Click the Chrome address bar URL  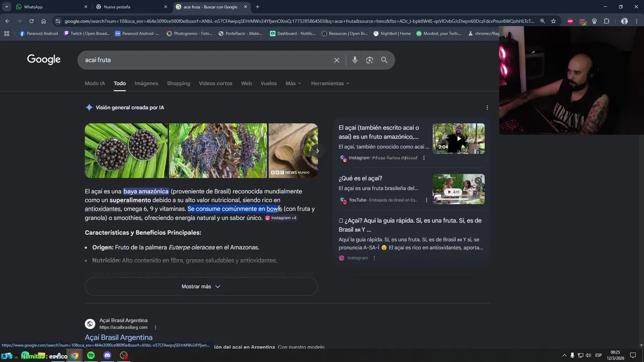pos(299,21)
